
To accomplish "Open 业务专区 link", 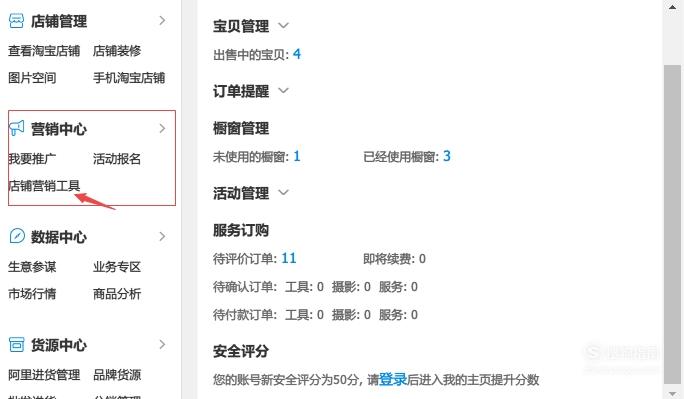I will click(117, 266).
